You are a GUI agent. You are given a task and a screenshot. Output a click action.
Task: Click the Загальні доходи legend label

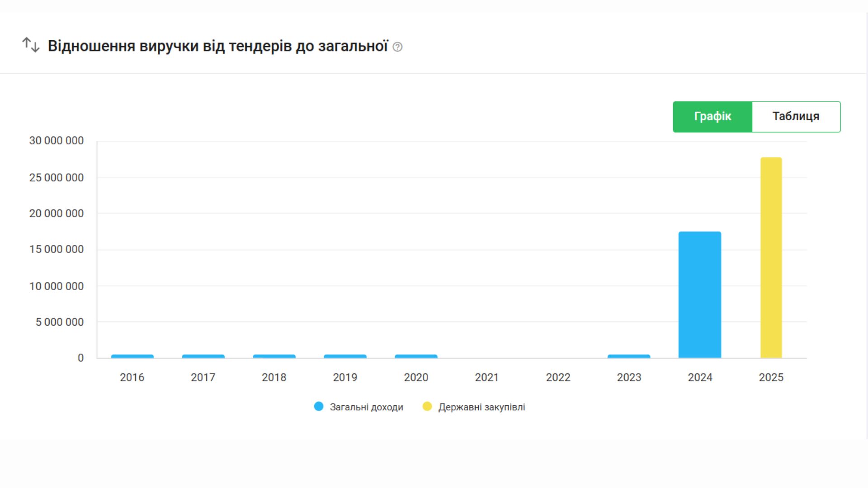pyautogui.click(x=366, y=407)
